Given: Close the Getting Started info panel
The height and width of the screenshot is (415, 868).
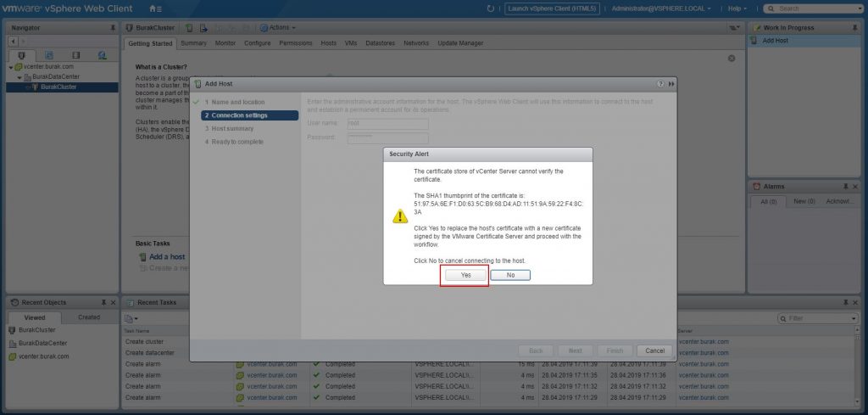Looking at the screenshot, I should 732,59.
